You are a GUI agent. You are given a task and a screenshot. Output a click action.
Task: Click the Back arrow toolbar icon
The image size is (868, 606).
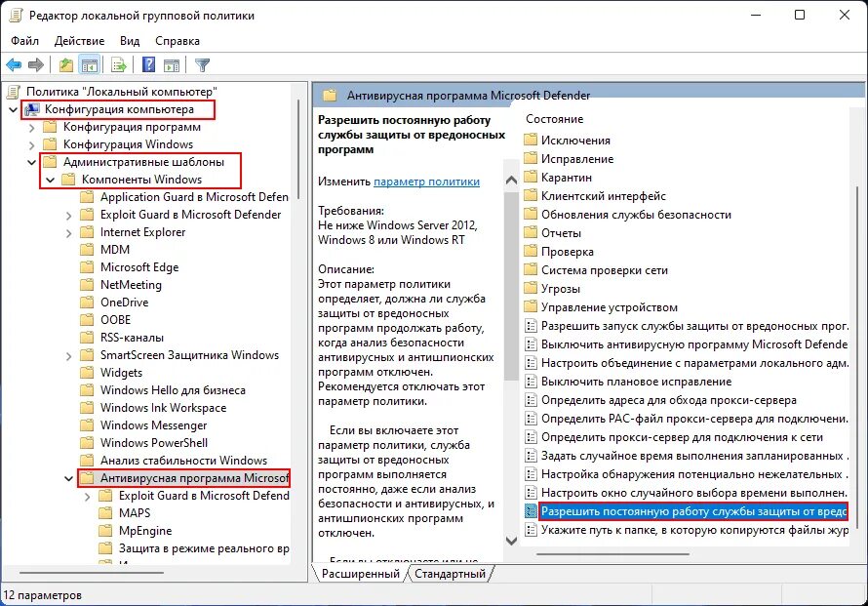click(14, 64)
